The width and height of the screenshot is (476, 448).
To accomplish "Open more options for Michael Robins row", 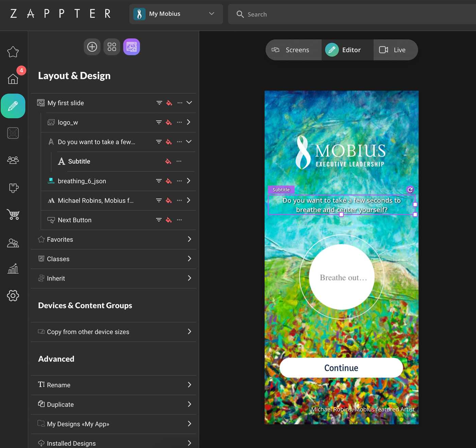I will pyautogui.click(x=180, y=200).
